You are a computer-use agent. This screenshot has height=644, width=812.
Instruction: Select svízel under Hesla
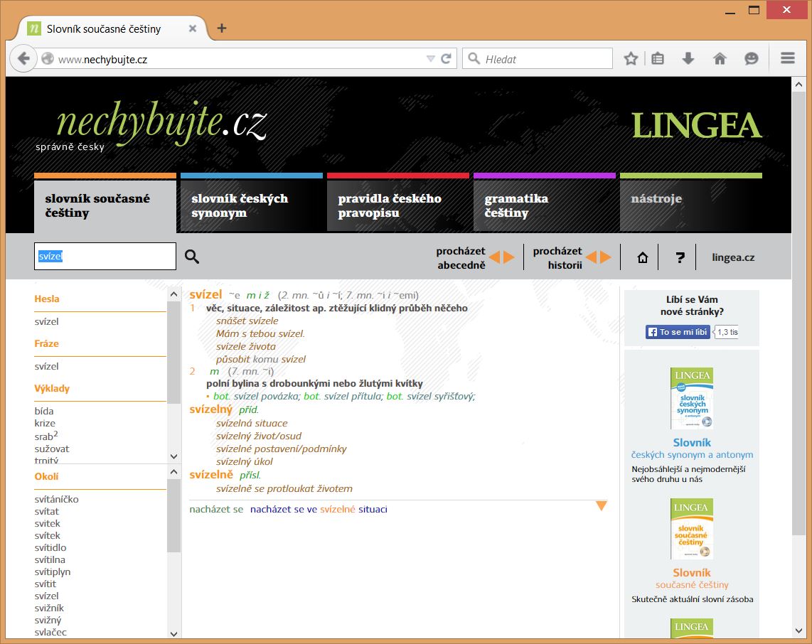coord(47,321)
